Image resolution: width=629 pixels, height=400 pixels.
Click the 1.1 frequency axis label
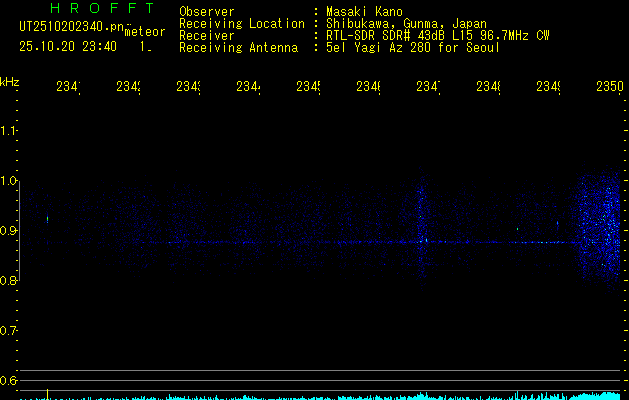pyautogui.click(x=9, y=131)
